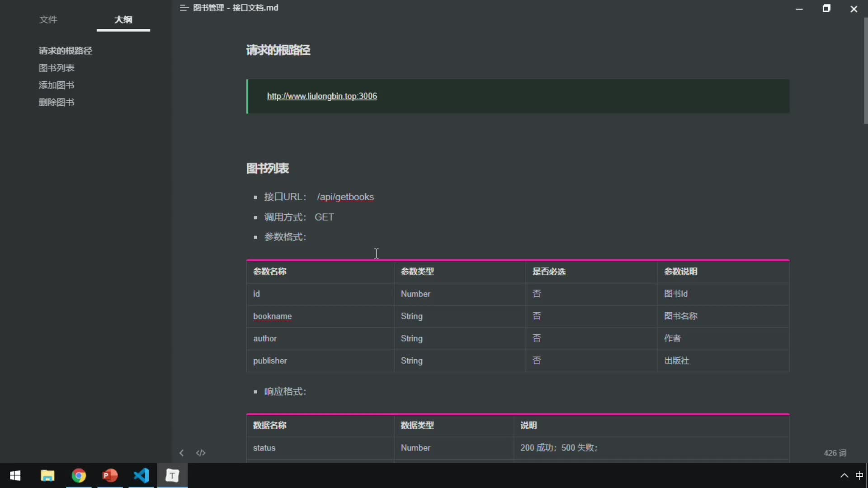Viewport: 868px width, 488px height.
Task: Open the http://www.liulongbin.top:3006 link
Action: coord(322,96)
